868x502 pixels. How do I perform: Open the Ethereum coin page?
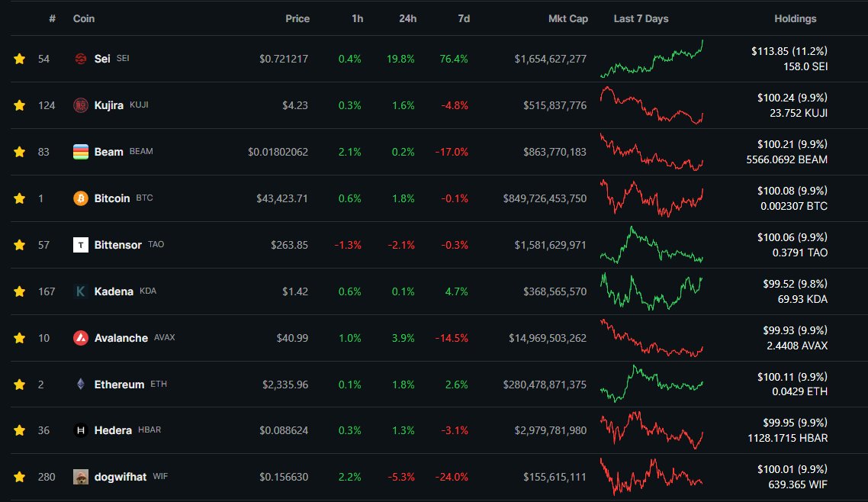(119, 384)
